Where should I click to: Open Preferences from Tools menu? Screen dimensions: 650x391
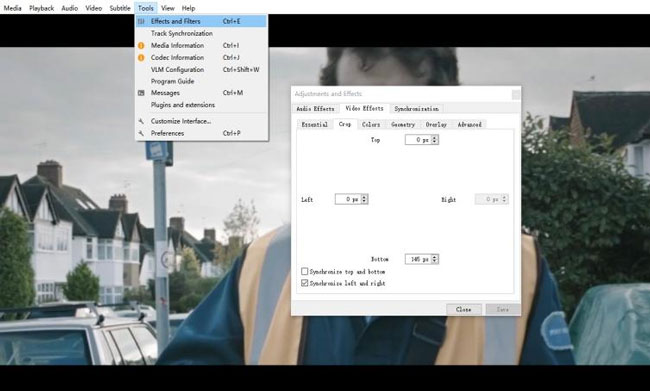tap(201, 133)
